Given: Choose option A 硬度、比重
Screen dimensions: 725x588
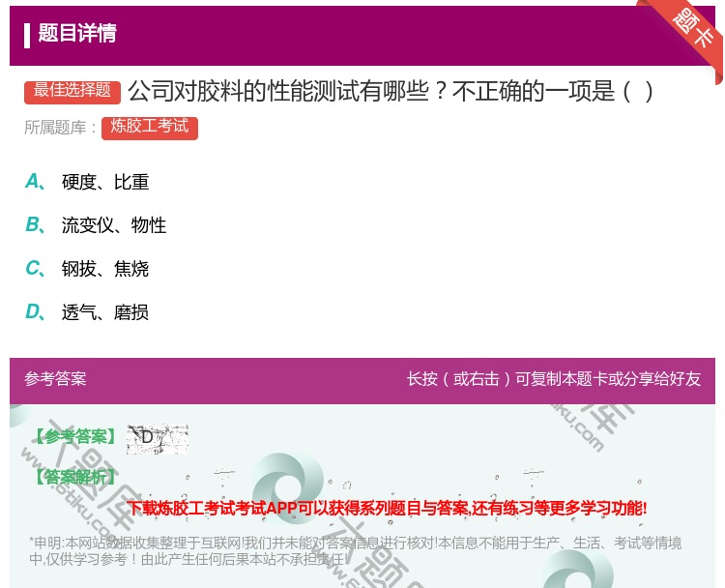Looking at the screenshot, I should (x=87, y=182).
